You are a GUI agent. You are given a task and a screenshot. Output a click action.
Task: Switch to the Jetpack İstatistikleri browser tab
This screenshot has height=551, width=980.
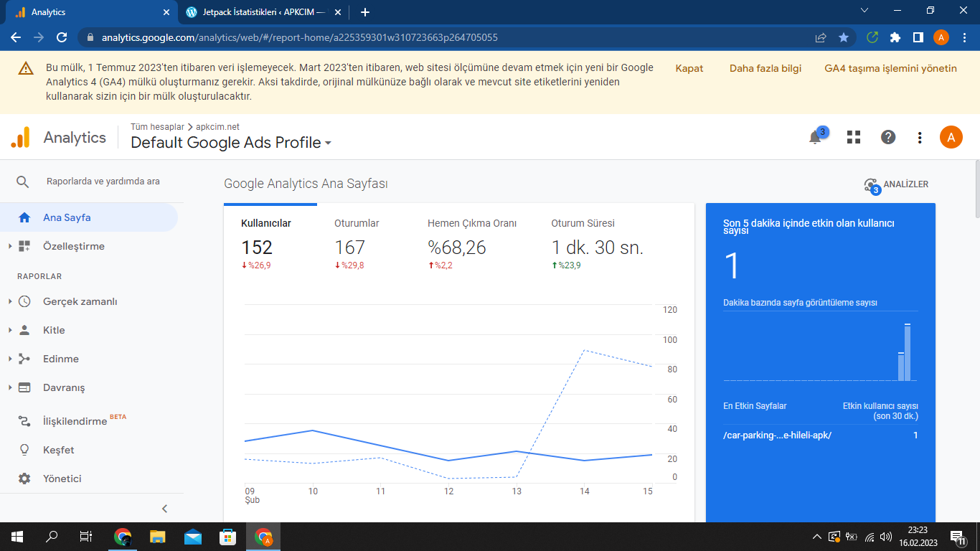click(265, 12)
